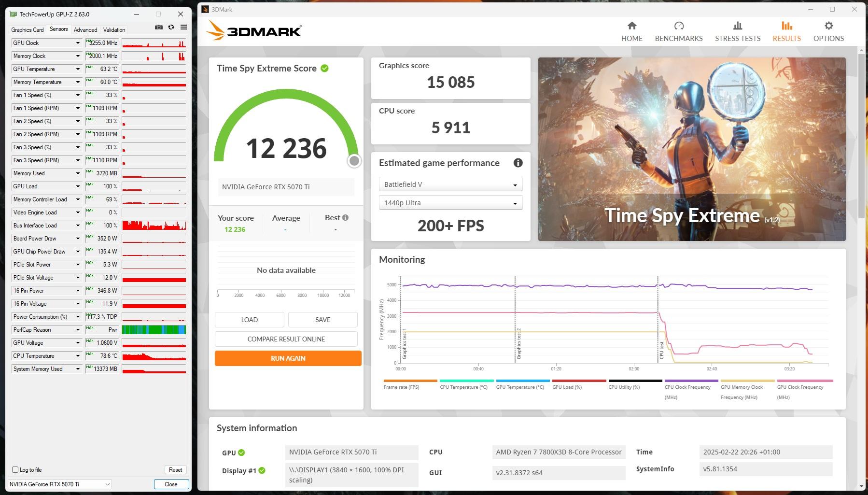Expand the Memory Clock sensor dropdown

pos(78,56)
